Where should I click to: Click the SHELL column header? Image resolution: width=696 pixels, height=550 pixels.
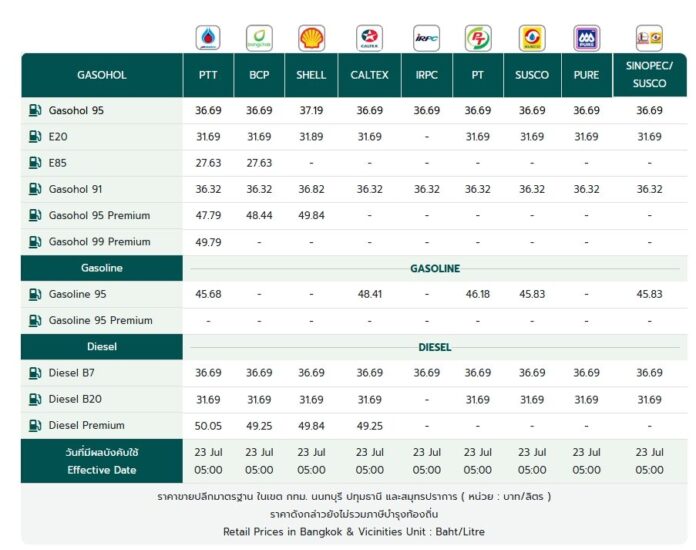point(311,75)
